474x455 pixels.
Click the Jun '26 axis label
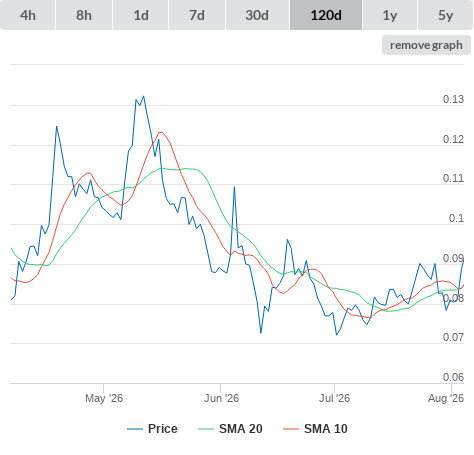221,398
